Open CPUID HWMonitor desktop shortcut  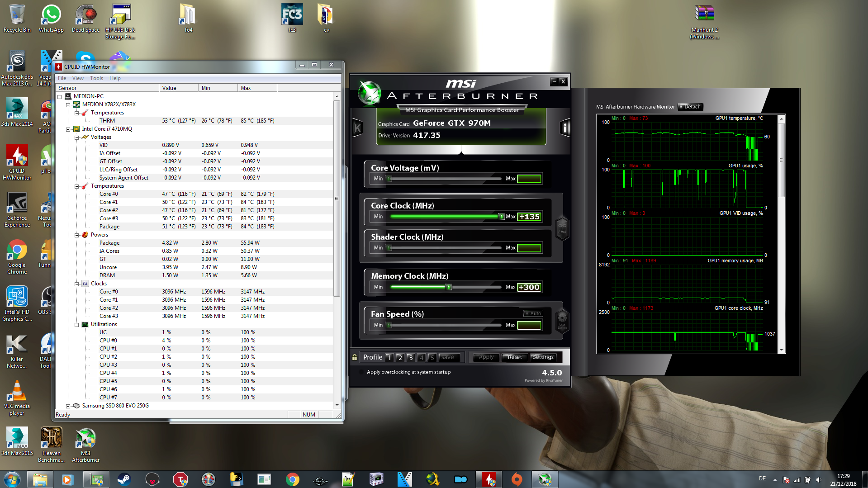click(x=17, y=163)
